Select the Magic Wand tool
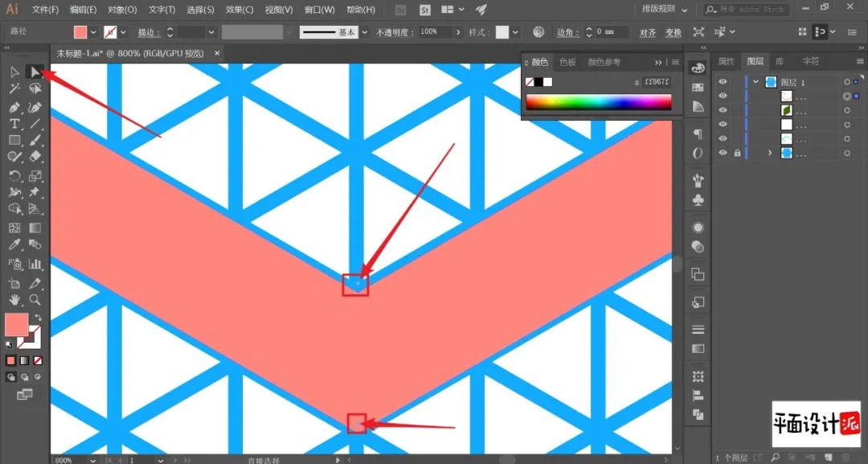This screenshot has height=464, width=868. pos(14,88)
